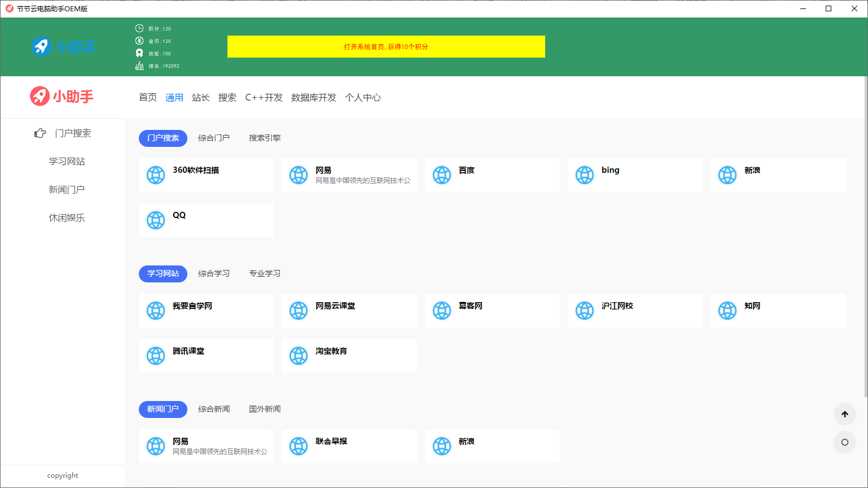
Task: Open the 网易 card in 门户搜索 section
Action: [349, 175]
